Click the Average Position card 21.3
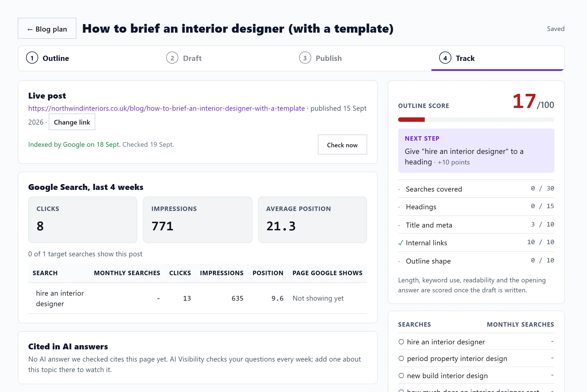 pos(312,220)
